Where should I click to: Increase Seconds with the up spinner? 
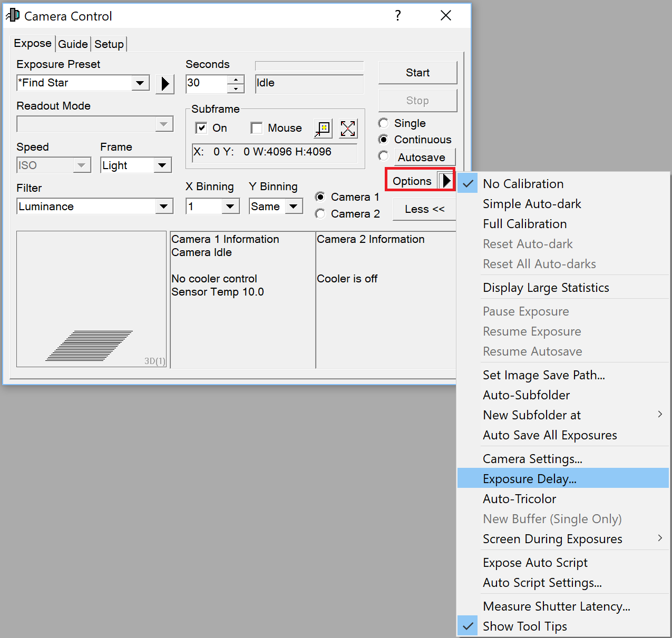point(236,80)
